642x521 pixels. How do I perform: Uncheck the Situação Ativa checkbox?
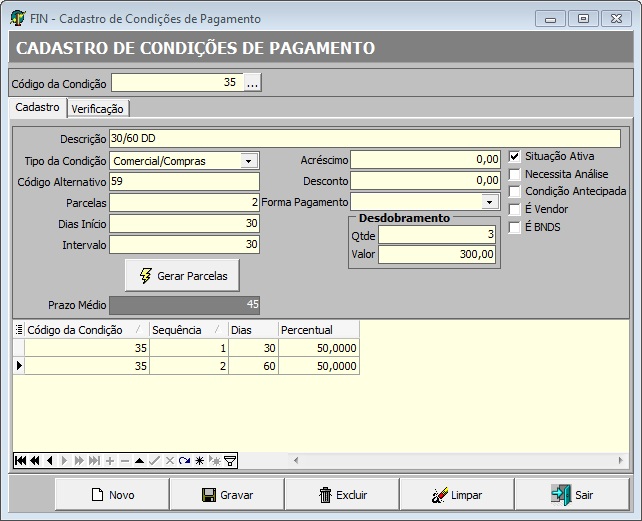[x=515, y=156]
